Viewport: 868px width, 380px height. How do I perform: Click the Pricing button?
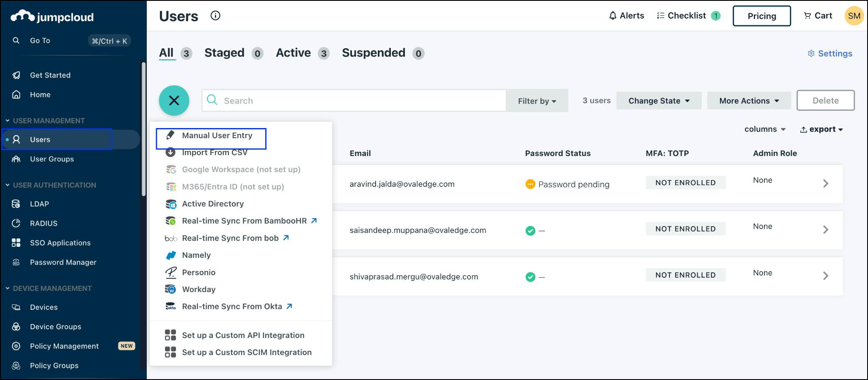[761, 16]
